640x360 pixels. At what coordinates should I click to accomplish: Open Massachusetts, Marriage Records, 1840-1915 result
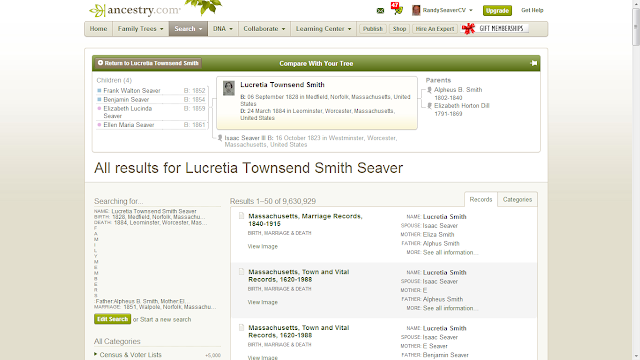pyautogui.click(x=305, y=220)
